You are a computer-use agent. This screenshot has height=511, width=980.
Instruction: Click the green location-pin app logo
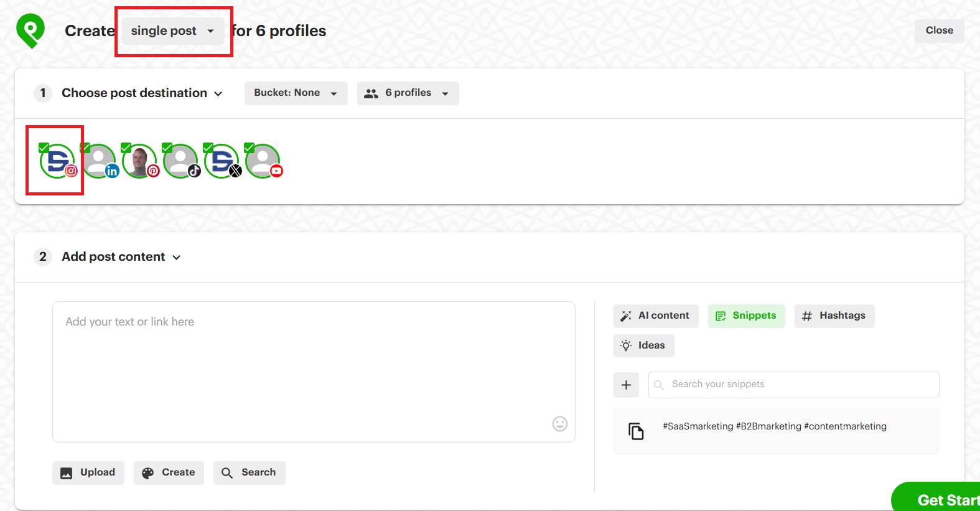[x=30, y=30]
